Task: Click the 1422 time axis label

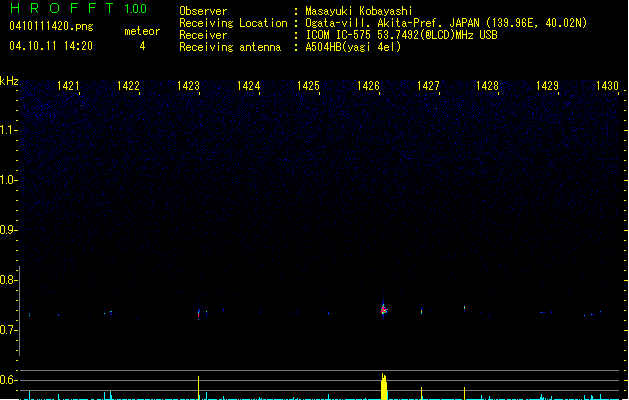Action: [128, 86]
